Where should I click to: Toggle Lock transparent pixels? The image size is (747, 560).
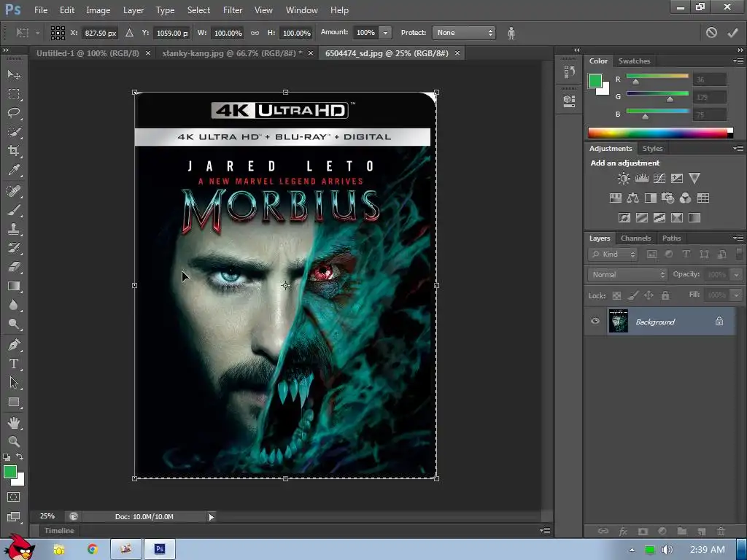point(616,296)
